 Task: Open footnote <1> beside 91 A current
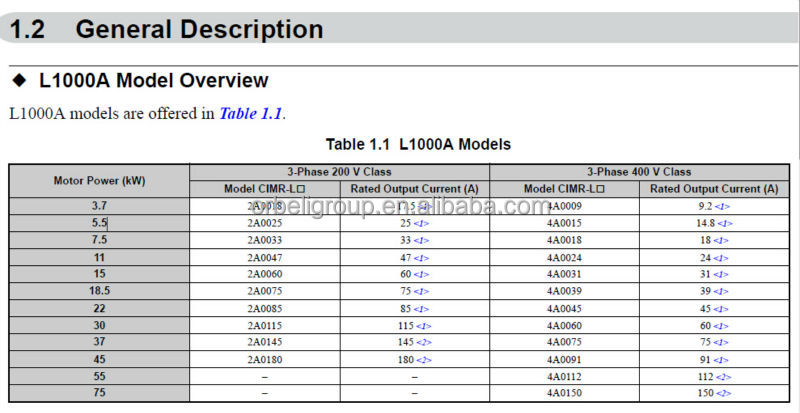tap(720, 360)
